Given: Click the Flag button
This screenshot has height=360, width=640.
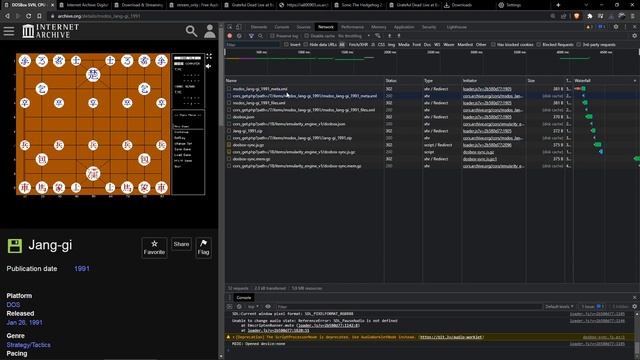Looking at the screenshot, I should [x=203, y=248].
